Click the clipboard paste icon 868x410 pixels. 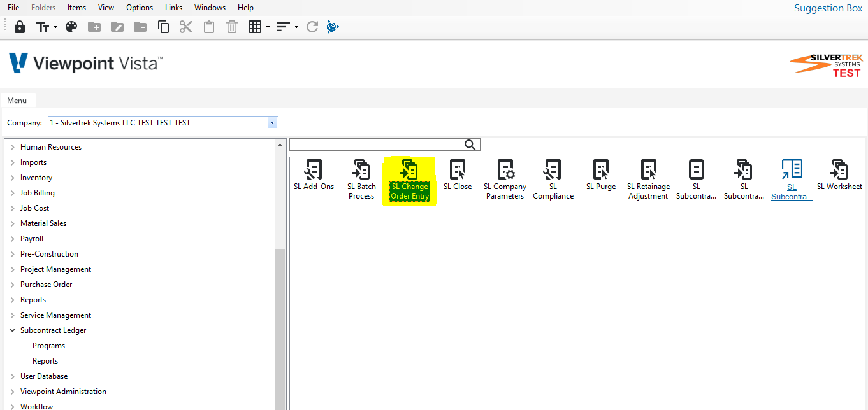[209, 27]
